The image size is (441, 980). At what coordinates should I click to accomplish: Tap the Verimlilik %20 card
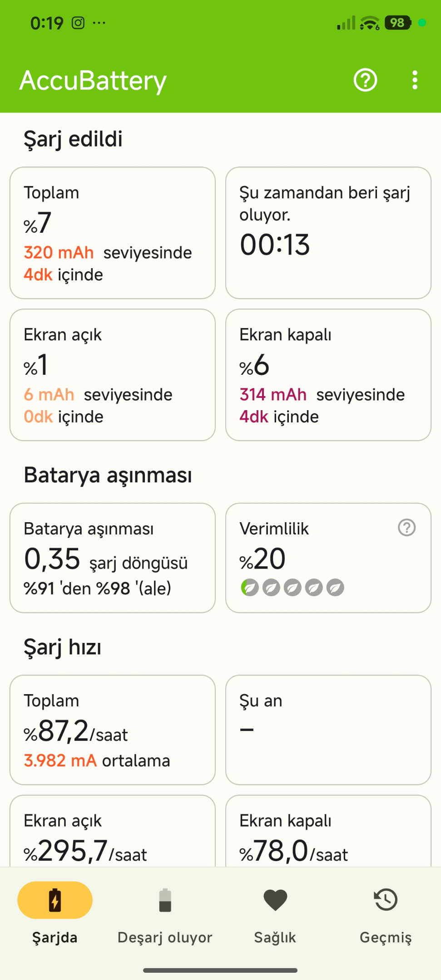click(328, 558)
